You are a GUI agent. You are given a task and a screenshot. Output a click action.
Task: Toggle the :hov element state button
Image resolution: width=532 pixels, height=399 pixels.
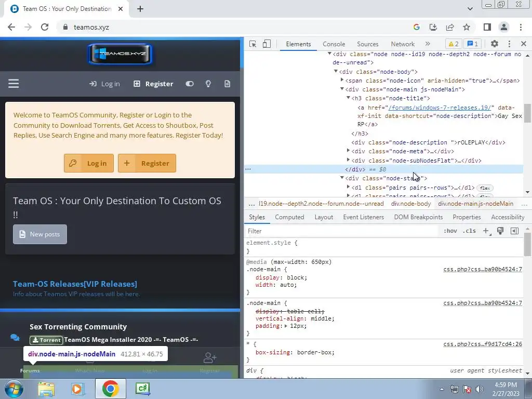(x=450, y=231)
